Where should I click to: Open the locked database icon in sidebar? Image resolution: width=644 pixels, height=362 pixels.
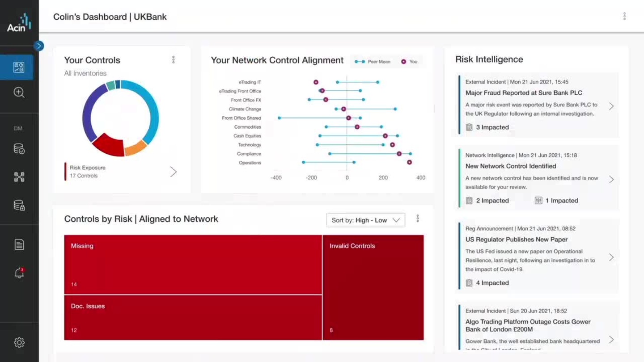click(19, 205)
